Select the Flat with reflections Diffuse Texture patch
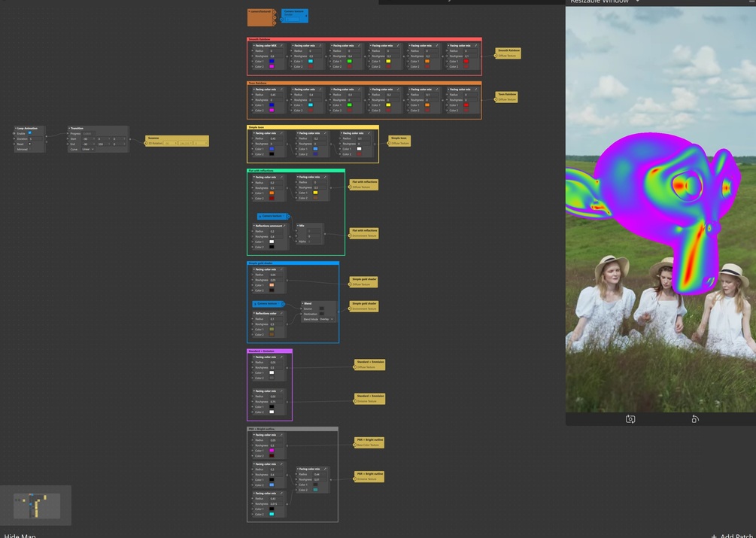756x538 pixels. [x=363, y=184]
